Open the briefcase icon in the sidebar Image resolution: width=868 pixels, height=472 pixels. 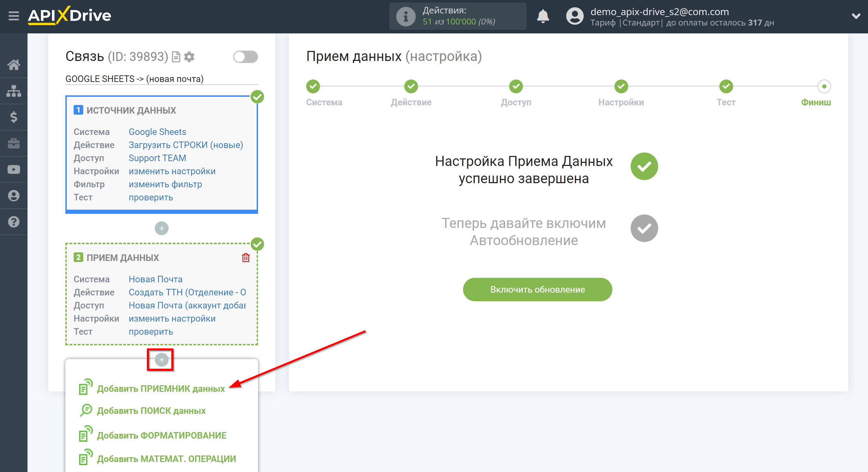(14, 143)
